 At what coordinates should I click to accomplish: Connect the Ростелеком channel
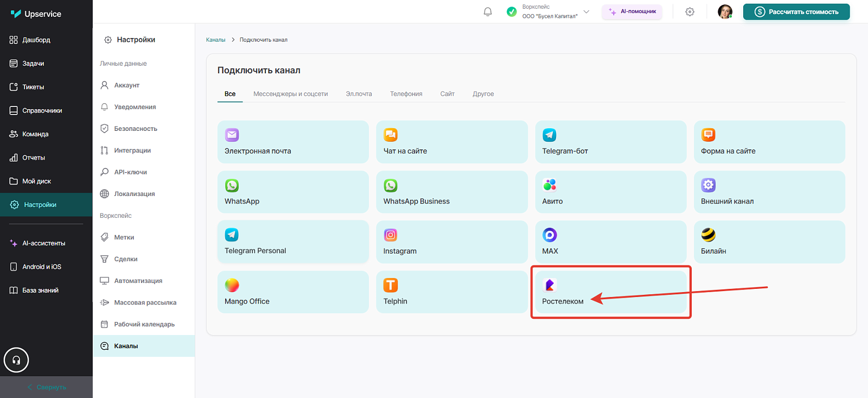pos(611,292)
